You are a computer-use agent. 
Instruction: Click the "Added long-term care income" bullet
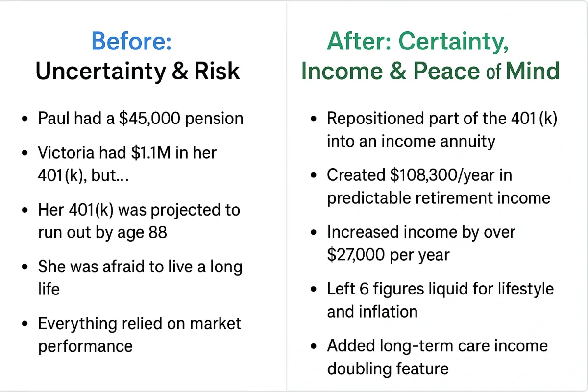[438, 345]
